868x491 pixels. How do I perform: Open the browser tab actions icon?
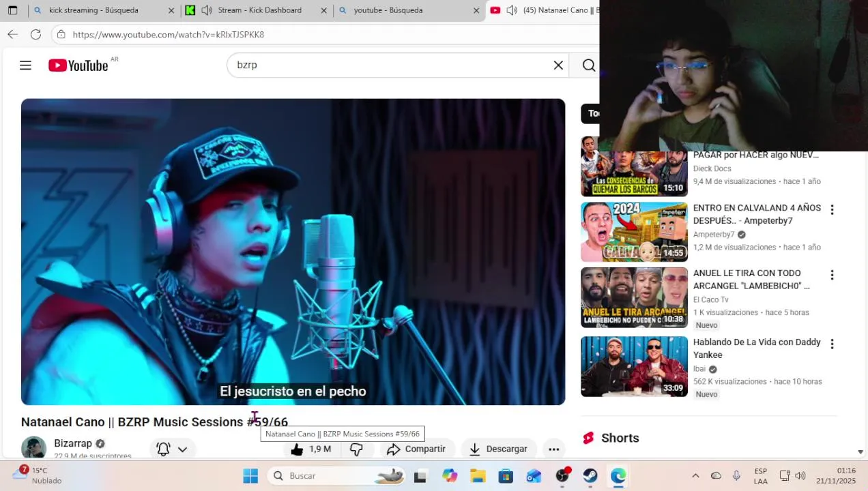point(12,10)
